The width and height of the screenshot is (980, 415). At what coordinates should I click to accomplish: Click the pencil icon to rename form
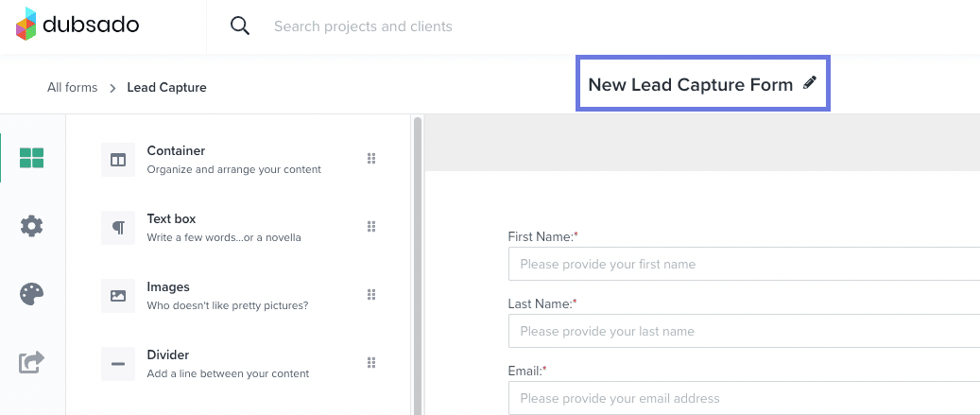click(809, 83)
